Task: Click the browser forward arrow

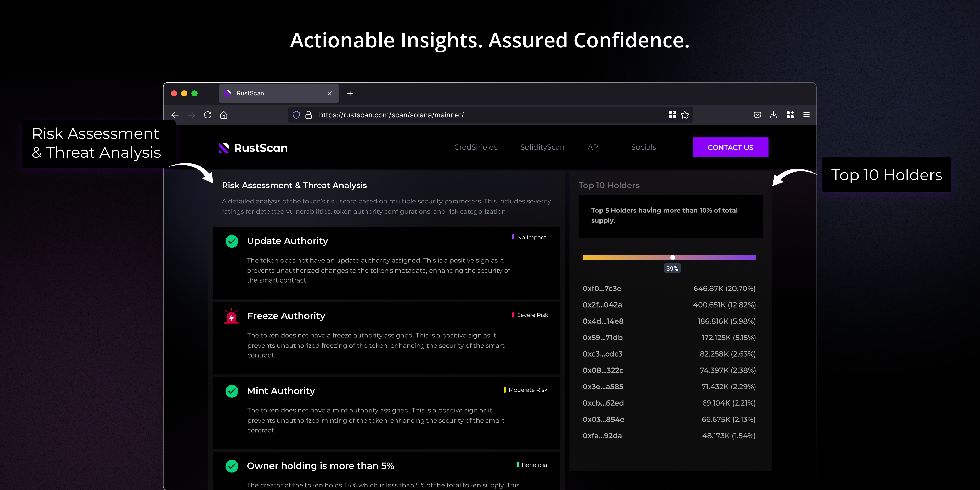Action: click(x=191, y=115)
